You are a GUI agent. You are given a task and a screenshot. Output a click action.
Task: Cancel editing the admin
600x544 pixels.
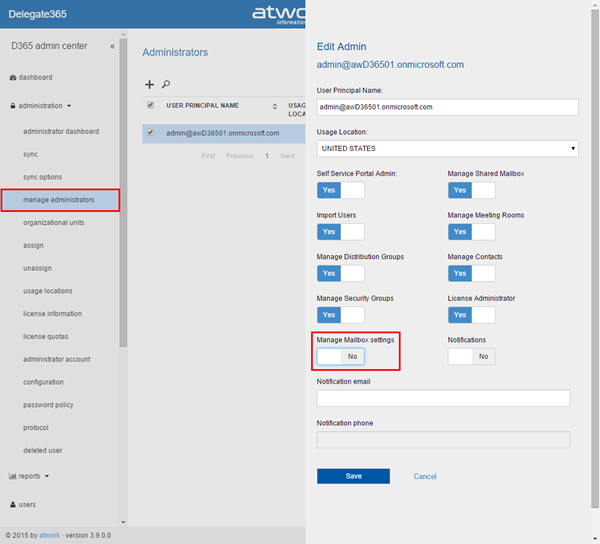tap(425, 476)
